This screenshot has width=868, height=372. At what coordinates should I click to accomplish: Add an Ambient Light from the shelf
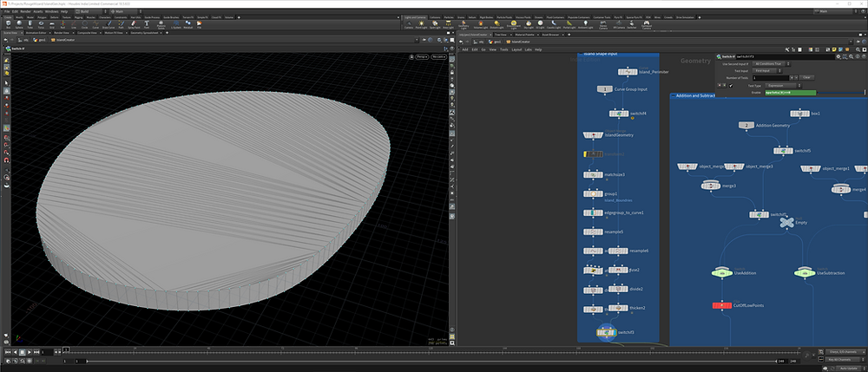click(586, 24)
